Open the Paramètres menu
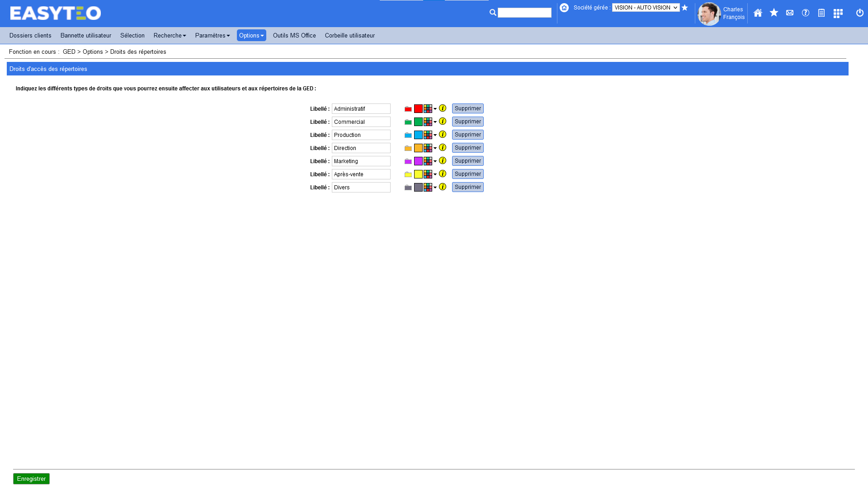Screen dimensions: 868x488 click(212, 36)
